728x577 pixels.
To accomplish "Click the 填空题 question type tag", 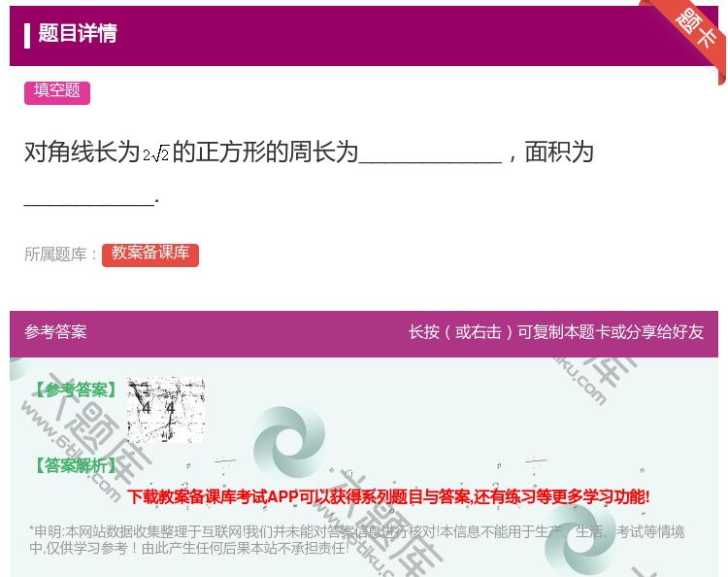I will tap(57, 92).
